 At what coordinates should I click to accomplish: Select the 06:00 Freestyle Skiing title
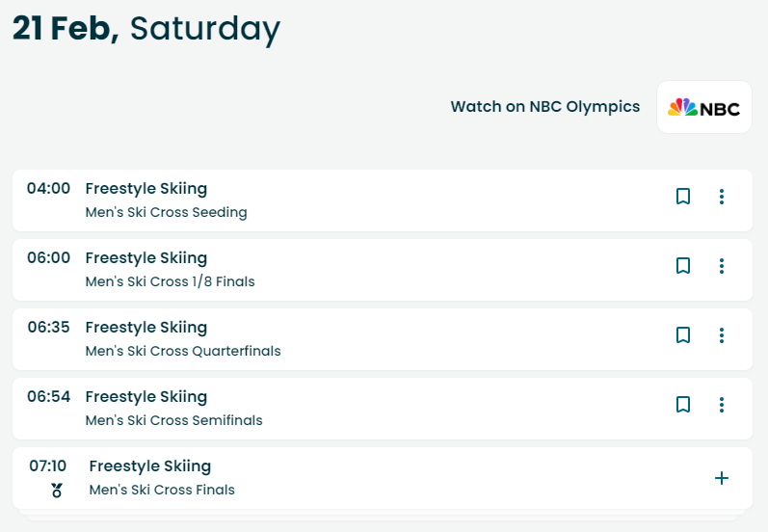point(146,257)
